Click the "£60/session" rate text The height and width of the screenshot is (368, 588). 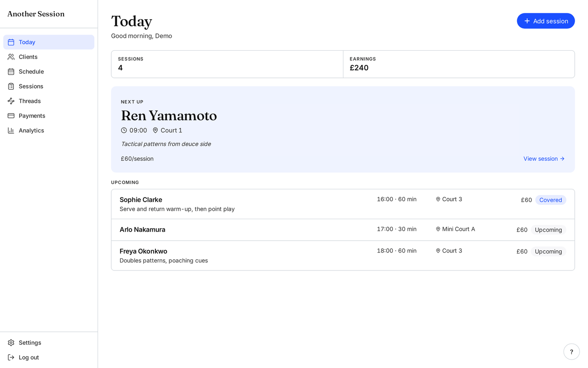[137, 159]
